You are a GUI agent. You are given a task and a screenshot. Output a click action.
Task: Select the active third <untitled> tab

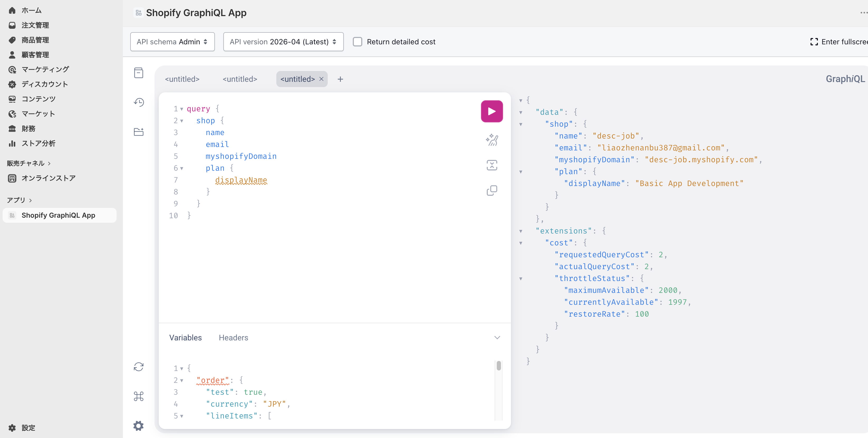point(297,79)
